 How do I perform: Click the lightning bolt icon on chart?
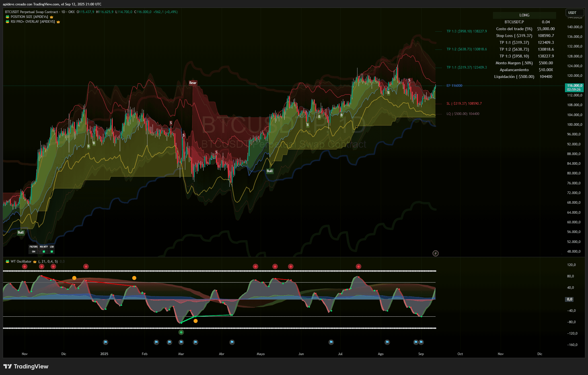point(435,253)
